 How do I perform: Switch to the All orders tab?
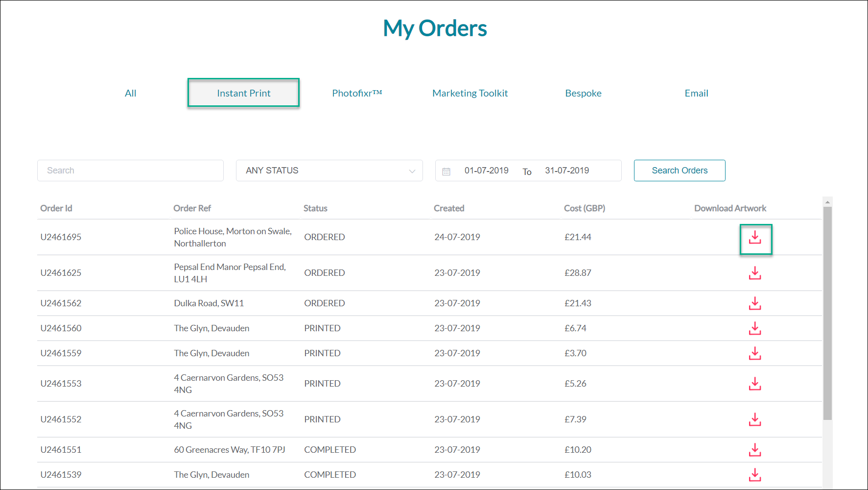130,93
